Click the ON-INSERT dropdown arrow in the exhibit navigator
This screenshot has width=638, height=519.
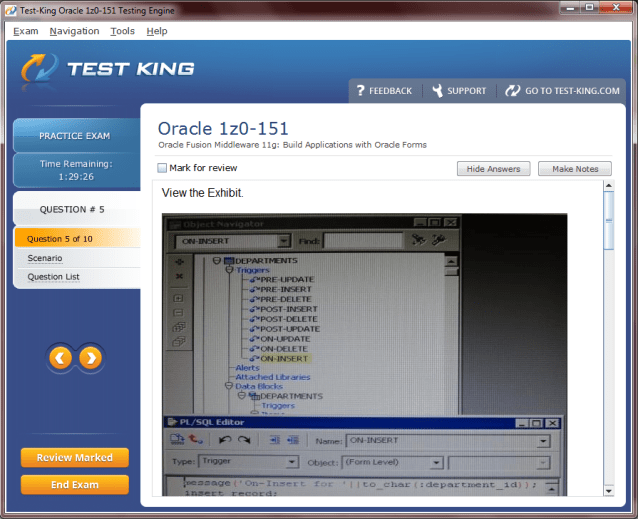click(284, 241)
